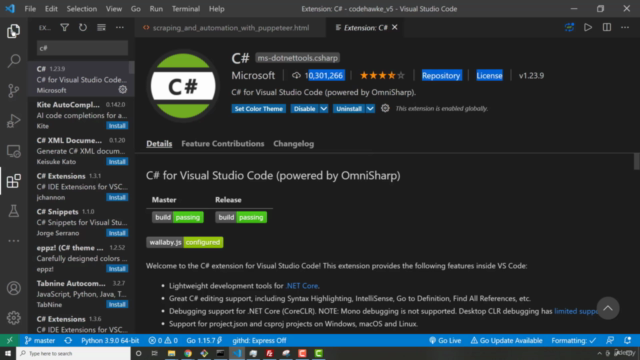This screenshot has width=640, height=360.
Task: Install the C# Snippets extension
Action: [x=117, y=233]
